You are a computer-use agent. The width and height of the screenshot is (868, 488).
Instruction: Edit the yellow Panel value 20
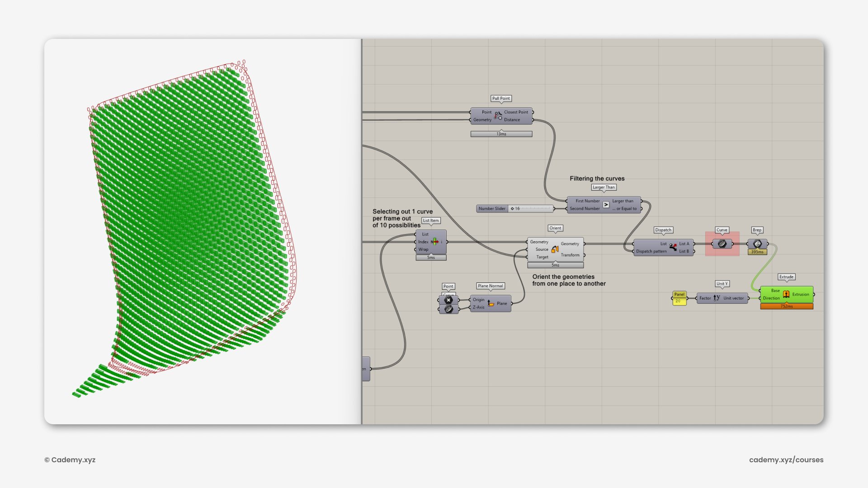pos(679,301)
